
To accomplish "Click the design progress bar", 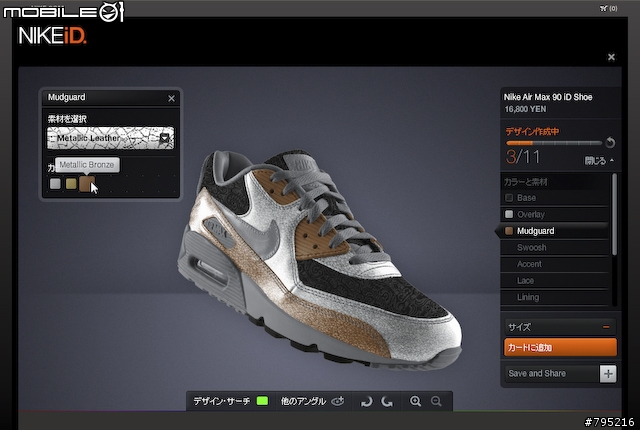I will coord(554,143).
